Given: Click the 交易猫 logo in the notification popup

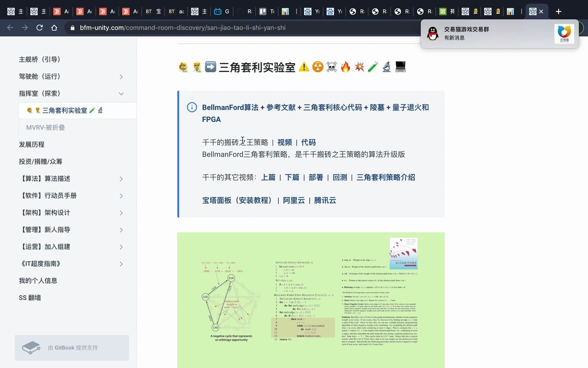Looking at the screenshot, I should pos(564,34).
